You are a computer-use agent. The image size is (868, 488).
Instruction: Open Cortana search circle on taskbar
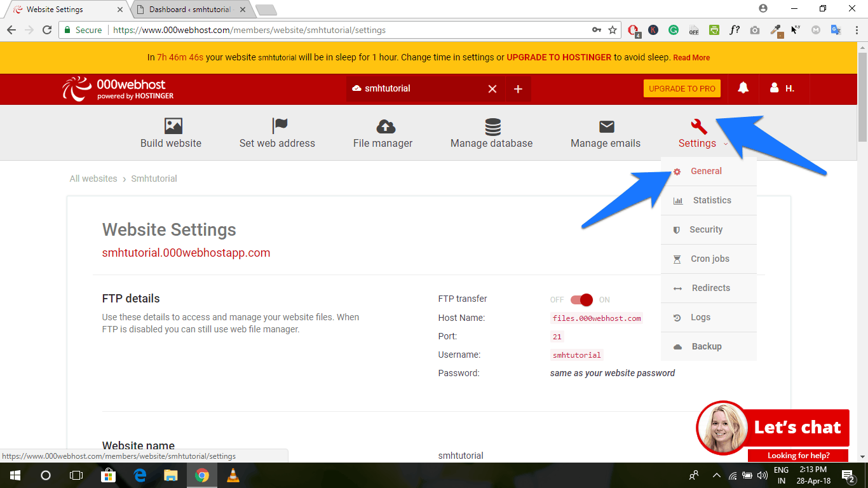(x=45, y=475)
